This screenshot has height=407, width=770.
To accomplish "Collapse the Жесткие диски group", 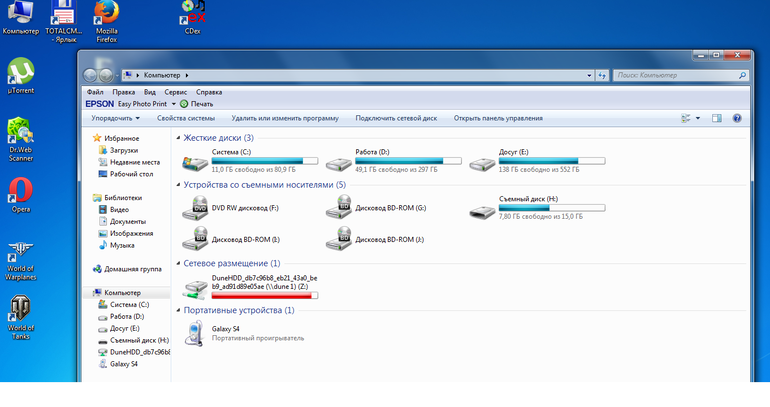I will tap(178, 138).
